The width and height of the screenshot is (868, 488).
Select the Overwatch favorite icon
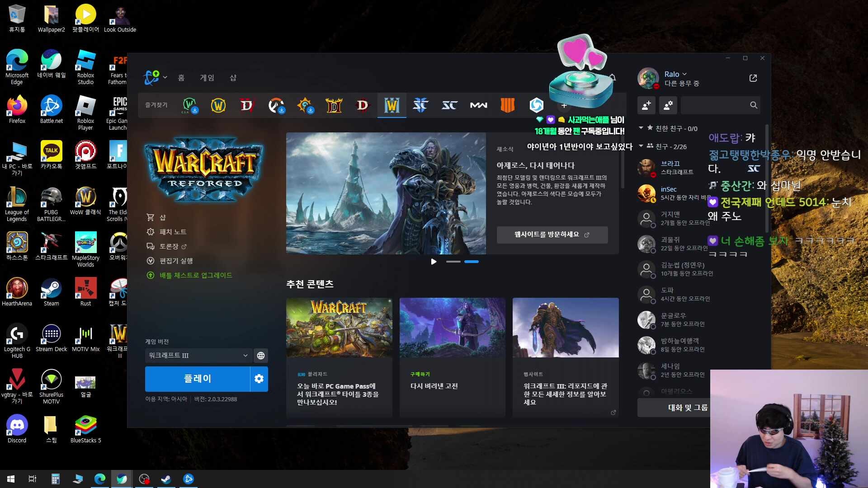click(x=276, y=105)
